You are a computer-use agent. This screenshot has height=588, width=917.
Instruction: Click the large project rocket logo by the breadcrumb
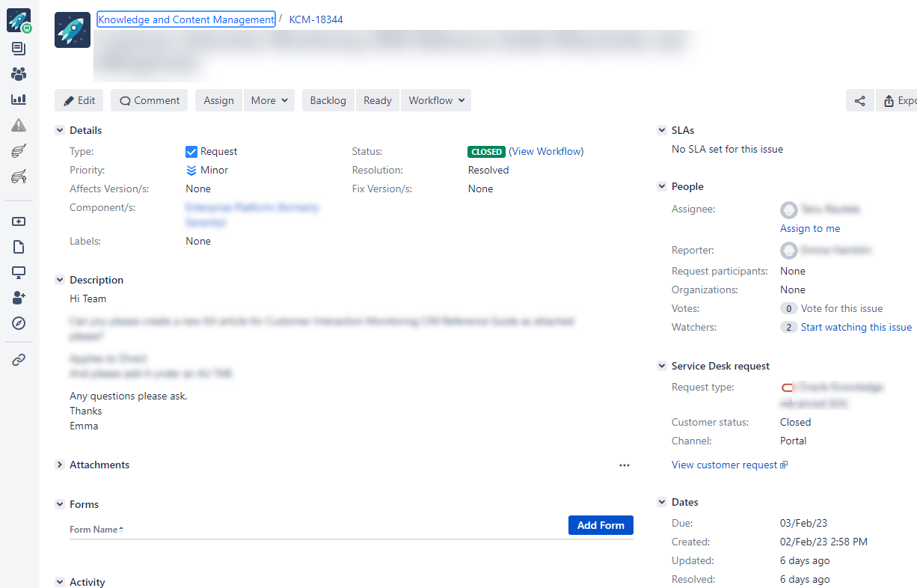pos(73,30)
